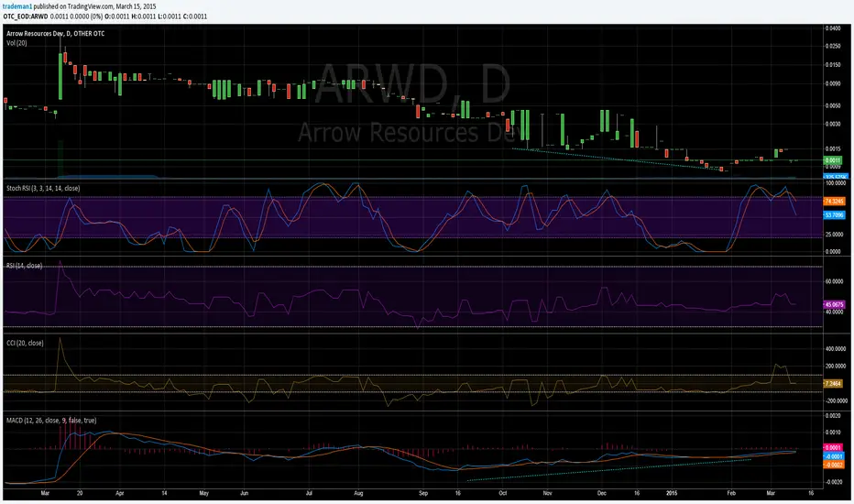Click the 400.0000 CCI scale label
Viewport: 854px width, 504px height.
click(836, 349)
